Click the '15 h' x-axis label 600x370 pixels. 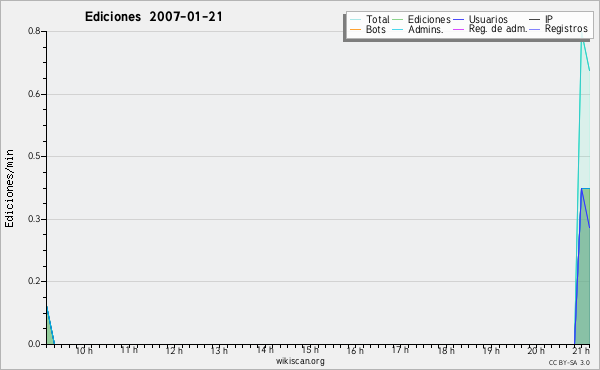click(x=310, y=350)
